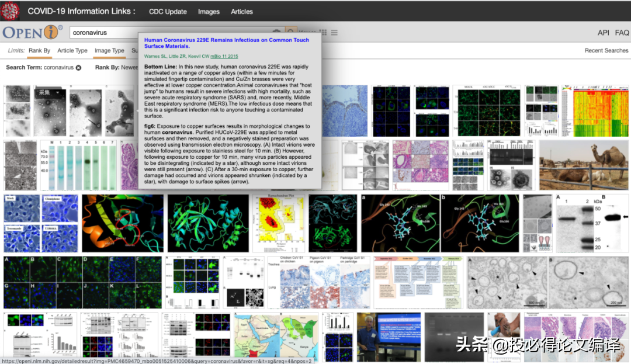Screen dimensions: 631x364
Task: Switch to grid view icon
Action: [x=323, y=32]
